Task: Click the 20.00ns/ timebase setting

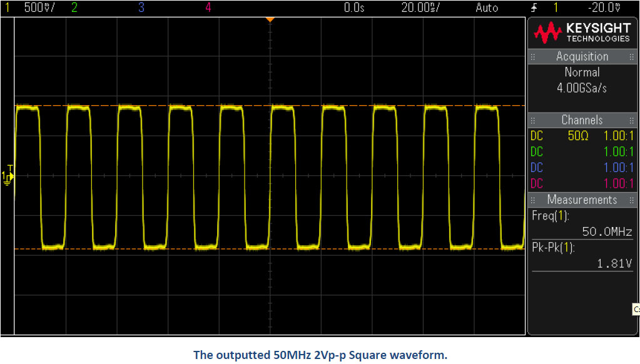Action: pos(420,8)
